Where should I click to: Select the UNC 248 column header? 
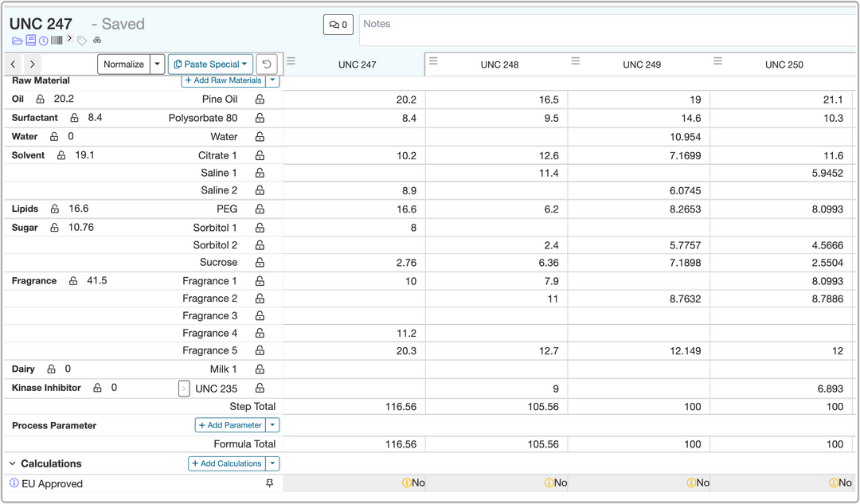coord(499,64)
